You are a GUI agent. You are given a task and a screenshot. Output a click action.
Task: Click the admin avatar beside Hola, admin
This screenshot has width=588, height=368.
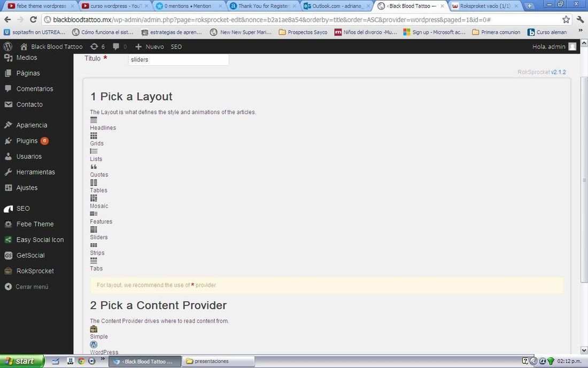[x=572, y=47]
